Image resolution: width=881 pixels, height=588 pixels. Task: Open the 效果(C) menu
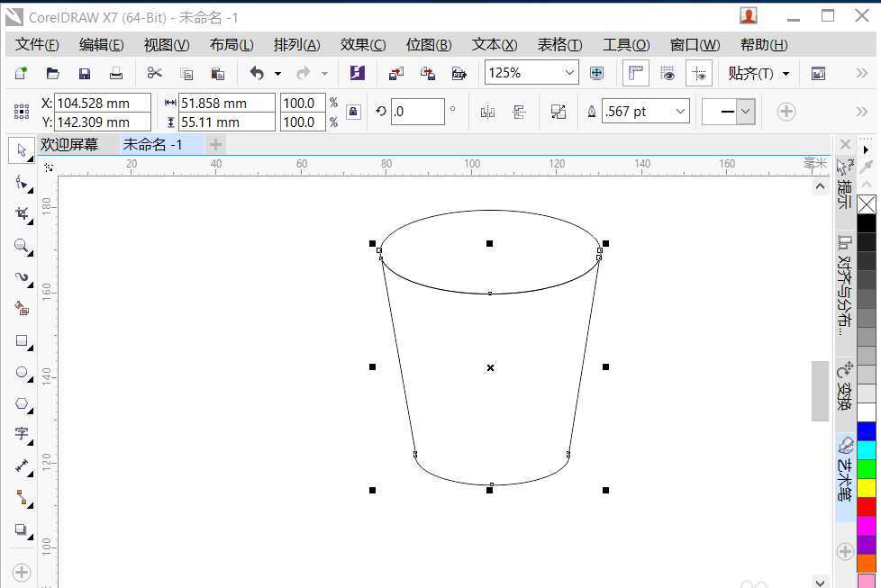click(x=362, y=45)
